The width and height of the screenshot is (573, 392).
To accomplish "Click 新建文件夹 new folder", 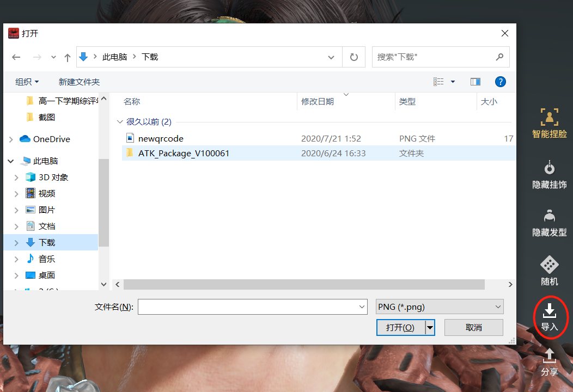I will (x=79, y=82).
